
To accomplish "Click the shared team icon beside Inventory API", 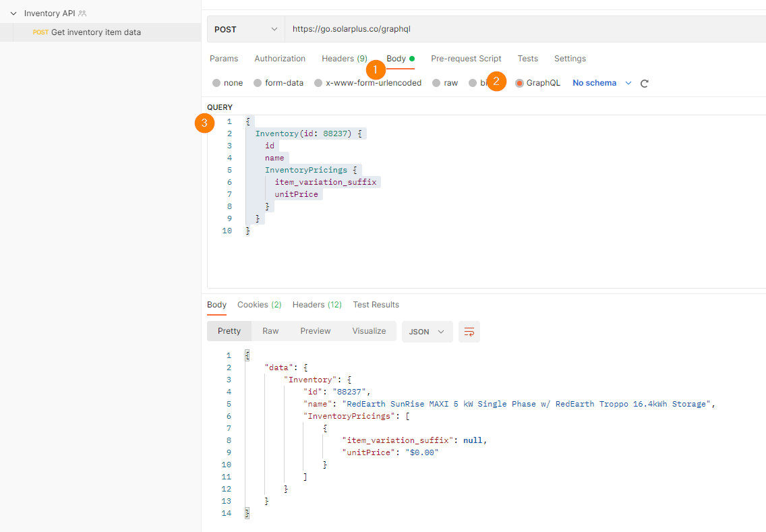I will 82,13.
